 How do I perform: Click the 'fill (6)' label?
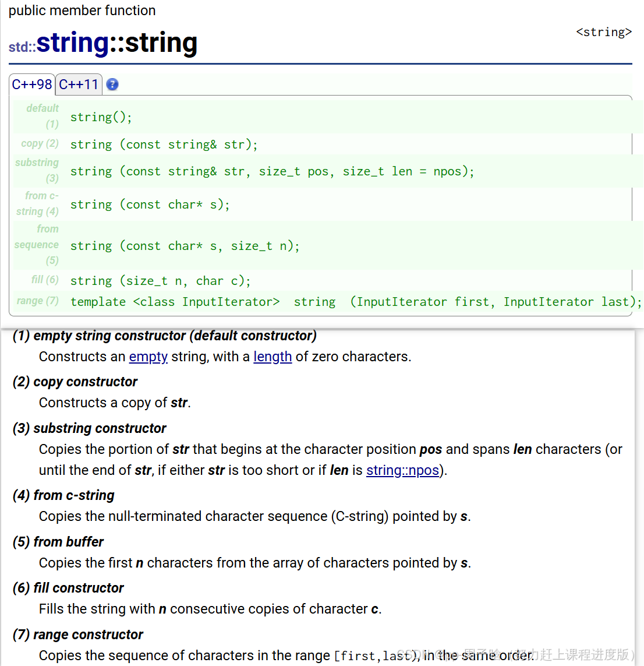click(x=45, y=280)
